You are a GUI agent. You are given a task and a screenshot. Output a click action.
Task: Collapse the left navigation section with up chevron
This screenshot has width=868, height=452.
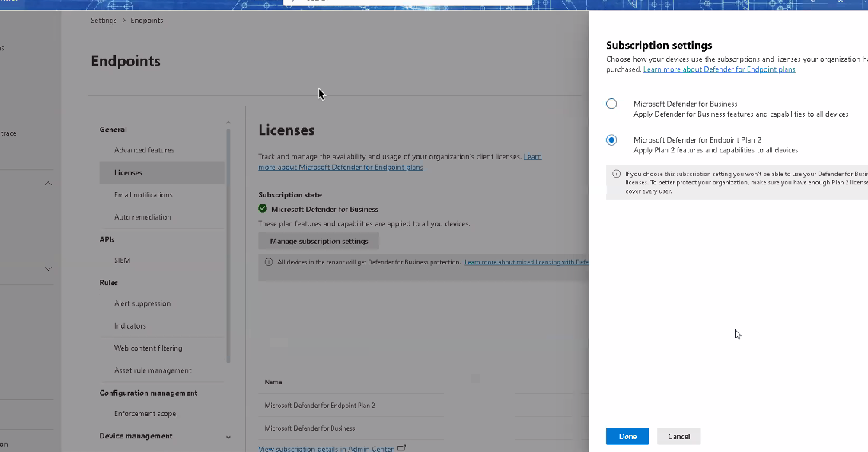coord(48,184)
